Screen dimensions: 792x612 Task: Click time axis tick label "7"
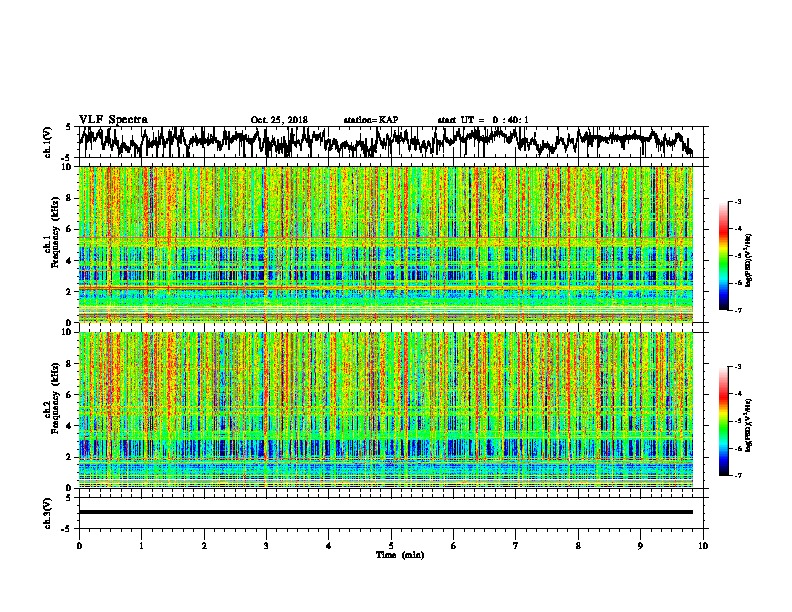516,546
